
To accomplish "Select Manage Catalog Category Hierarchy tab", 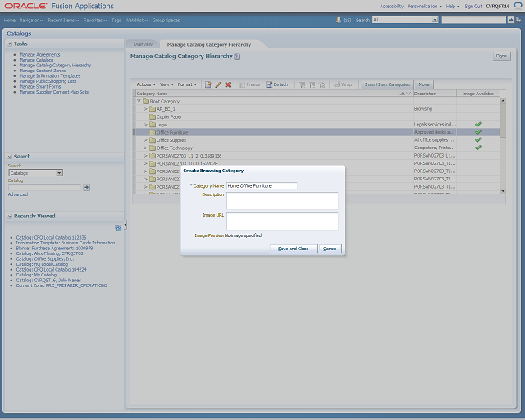I will coord(209,45).
